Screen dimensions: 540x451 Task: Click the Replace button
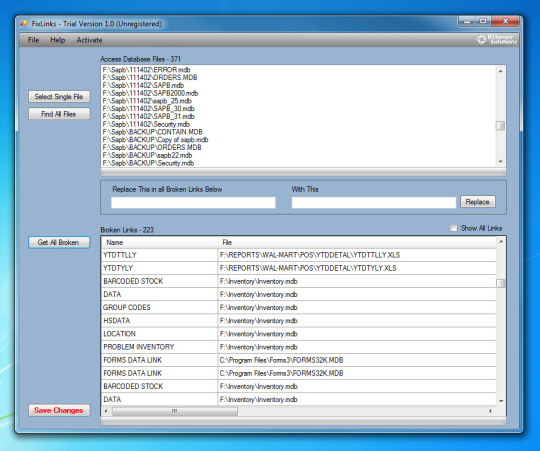[x=478, y=202]
